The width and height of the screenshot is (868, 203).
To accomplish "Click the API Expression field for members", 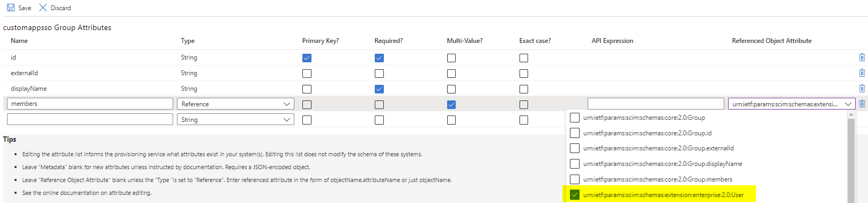I will pos(656,104).
